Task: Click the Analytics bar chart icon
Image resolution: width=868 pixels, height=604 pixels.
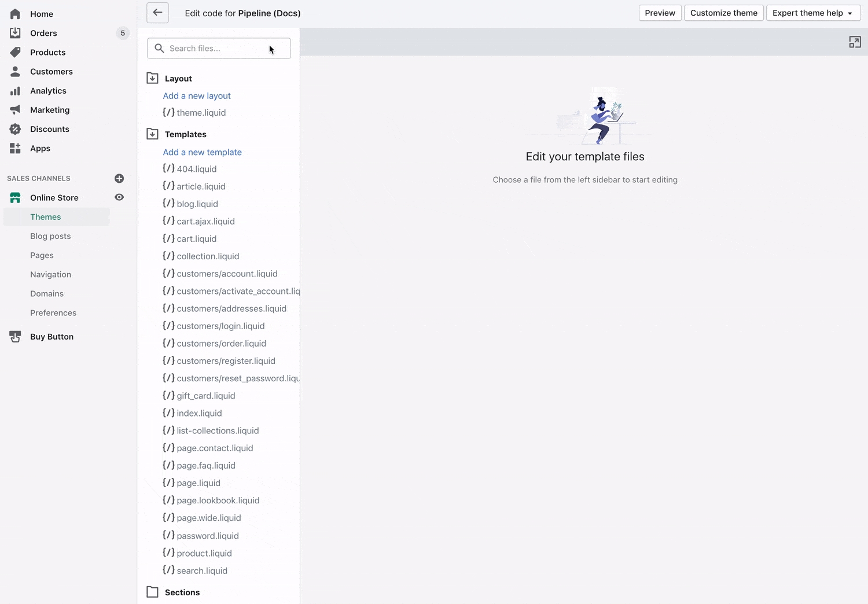Action: (x=15, y=91)
